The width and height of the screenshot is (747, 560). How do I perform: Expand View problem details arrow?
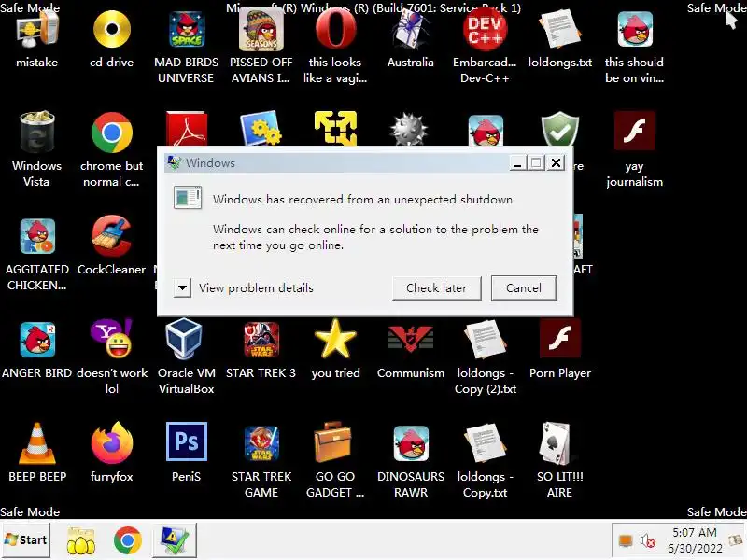click(182, 287)
